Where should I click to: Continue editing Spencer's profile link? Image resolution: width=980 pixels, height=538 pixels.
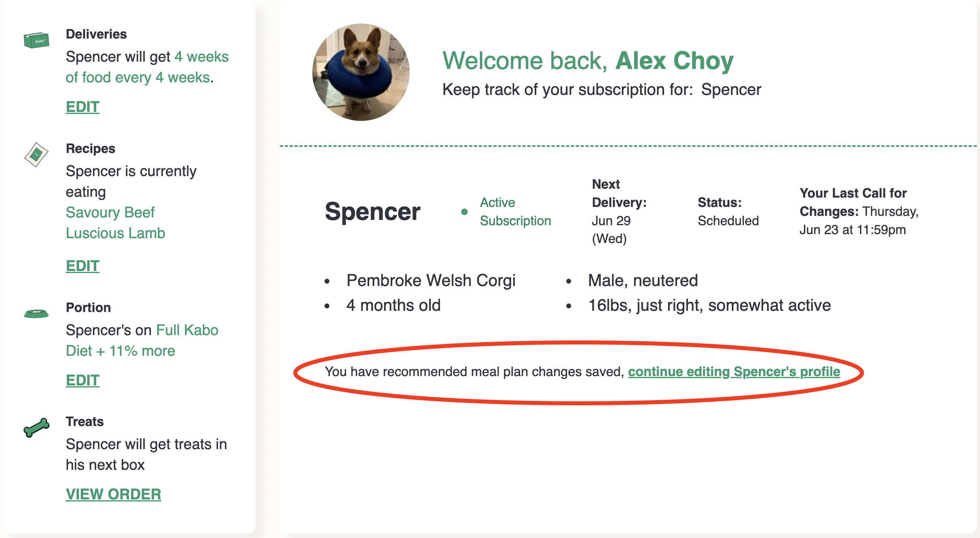[734, 372]
